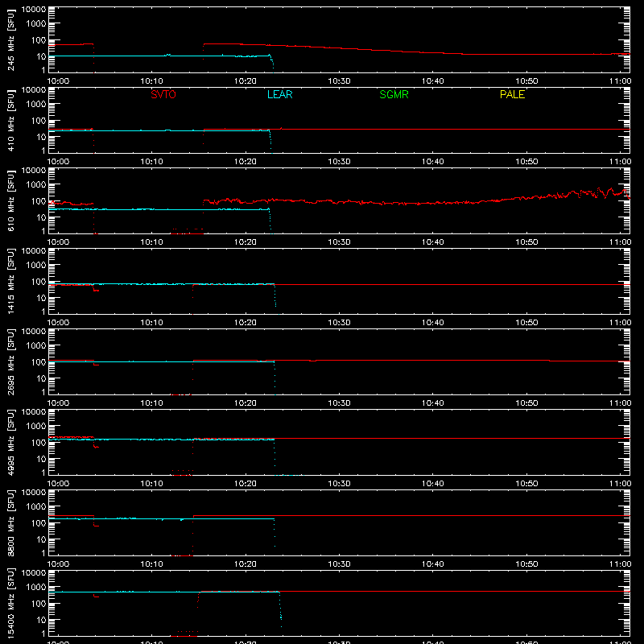
Task: Select the 610 MHz [SFU] axis title
Action: pos(11,200)
